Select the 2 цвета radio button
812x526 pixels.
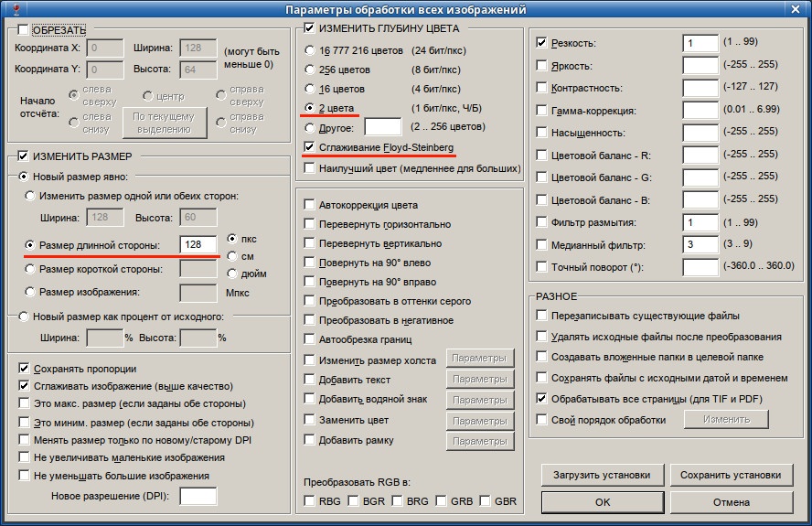pyautogui.click(x=310, y=108)
